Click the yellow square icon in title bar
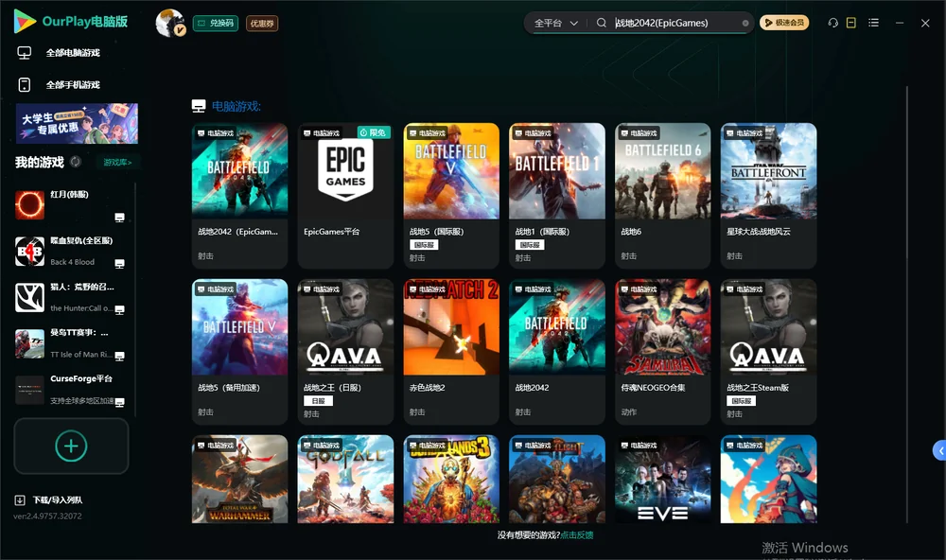The image size is (946, 560). point(851,23)
